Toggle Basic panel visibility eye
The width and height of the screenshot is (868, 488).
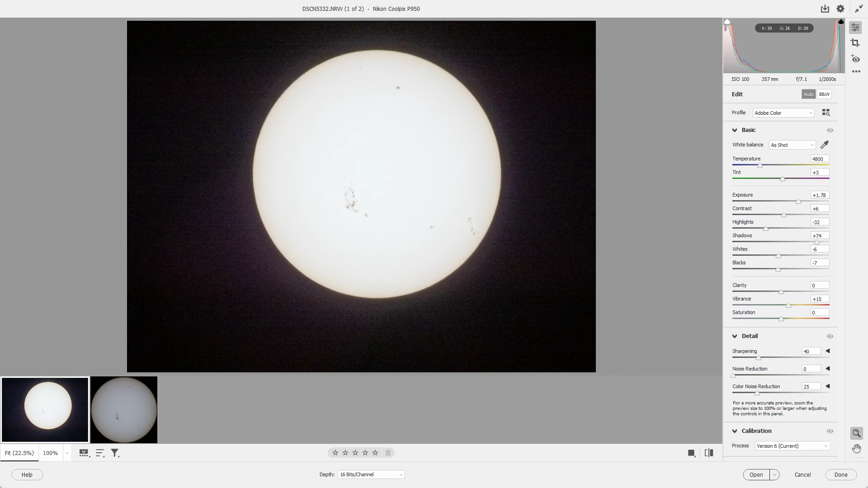(x=830, y=130)
